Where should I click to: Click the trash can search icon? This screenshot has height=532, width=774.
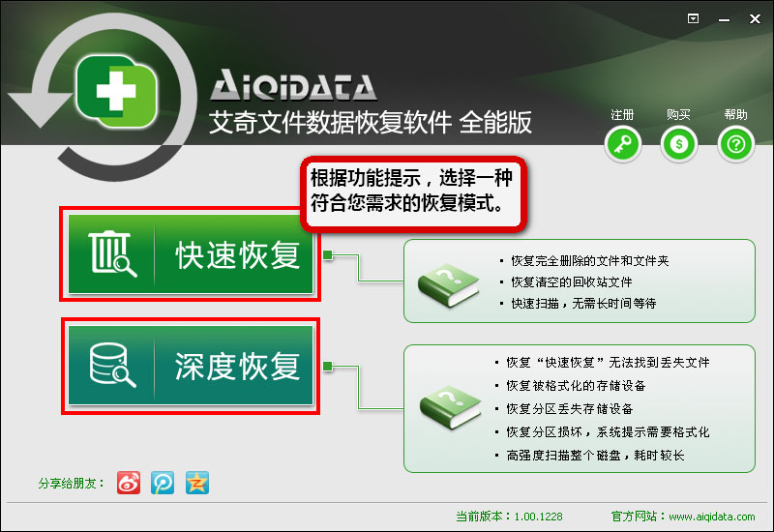112,253
